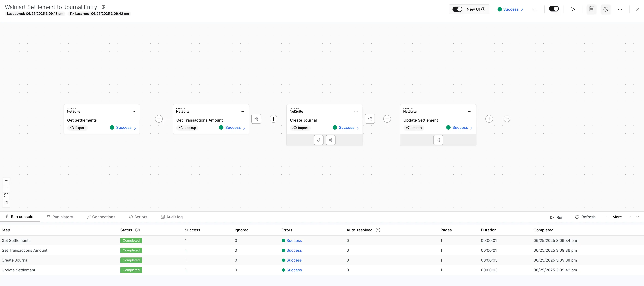
Task: Add step after Get Settlements
Action: pos(159,119)
